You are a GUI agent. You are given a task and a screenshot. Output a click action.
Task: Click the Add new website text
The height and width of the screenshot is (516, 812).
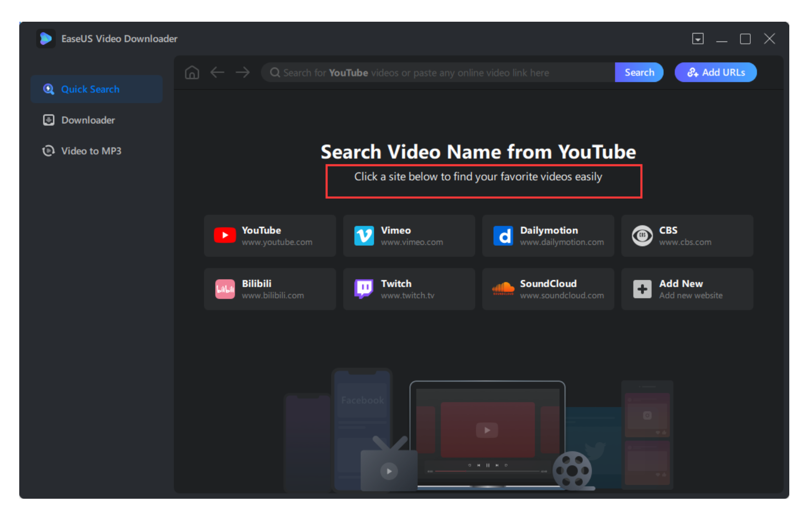tap(691, 295)
